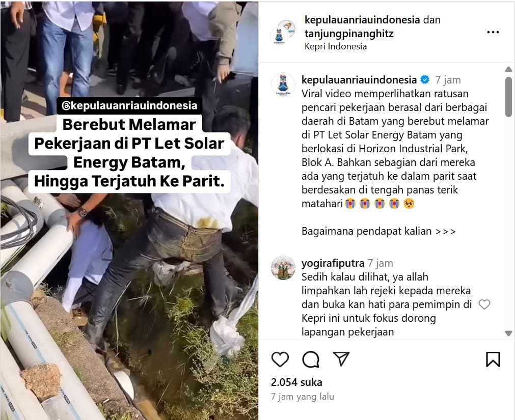Open tanjungpinanghitz profile link
This screenshot has height=420, width=515.
[349, 34]
